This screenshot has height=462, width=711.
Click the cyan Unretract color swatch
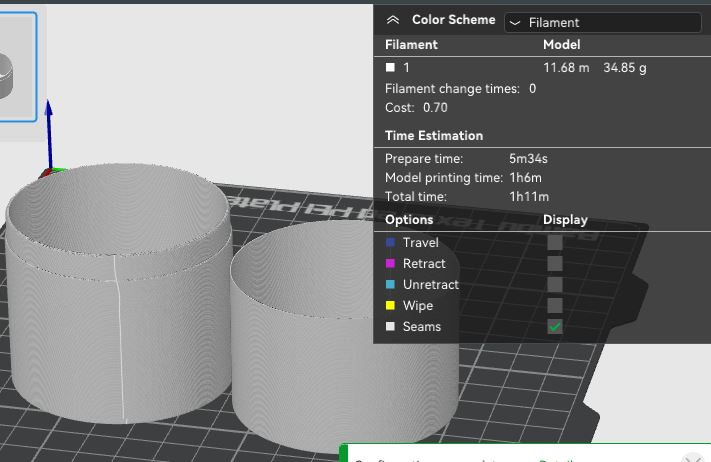[390, 284]
